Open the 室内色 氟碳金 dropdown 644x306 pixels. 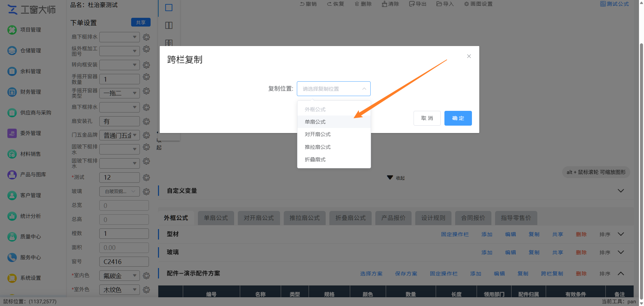119,276
